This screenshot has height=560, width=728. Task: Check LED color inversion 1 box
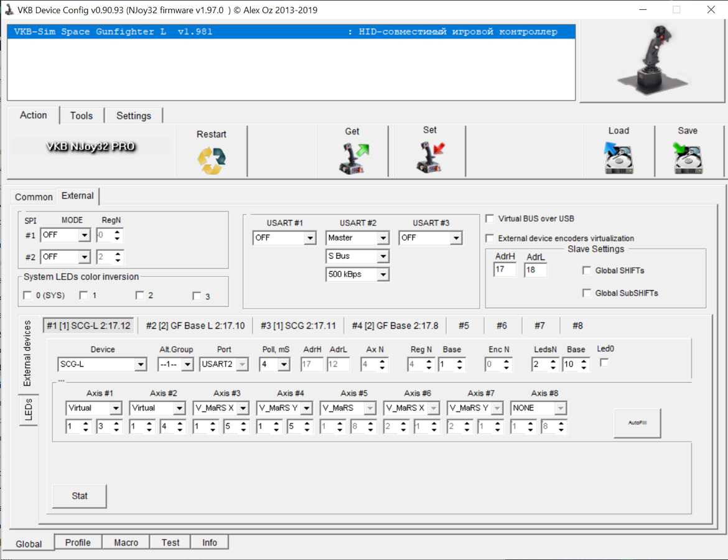click(83, 296)
